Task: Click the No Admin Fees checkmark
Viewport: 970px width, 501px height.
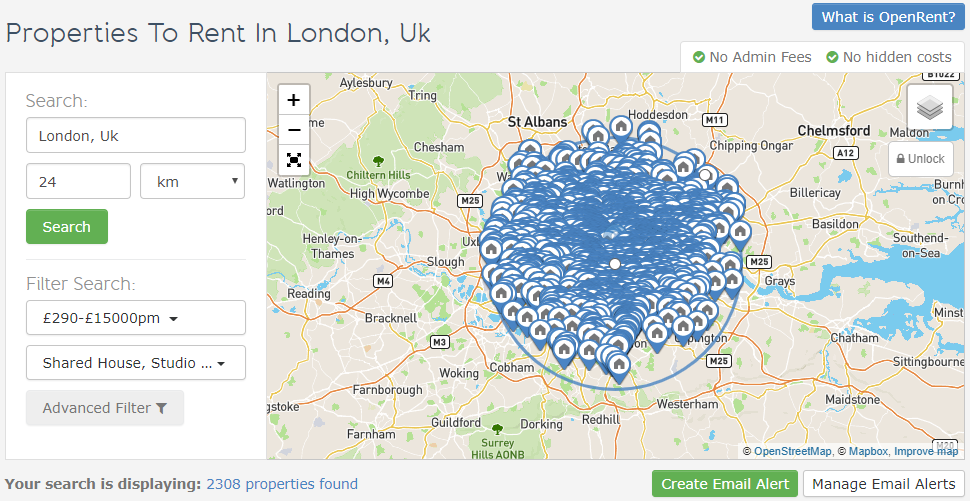Action: coord(699,58)
